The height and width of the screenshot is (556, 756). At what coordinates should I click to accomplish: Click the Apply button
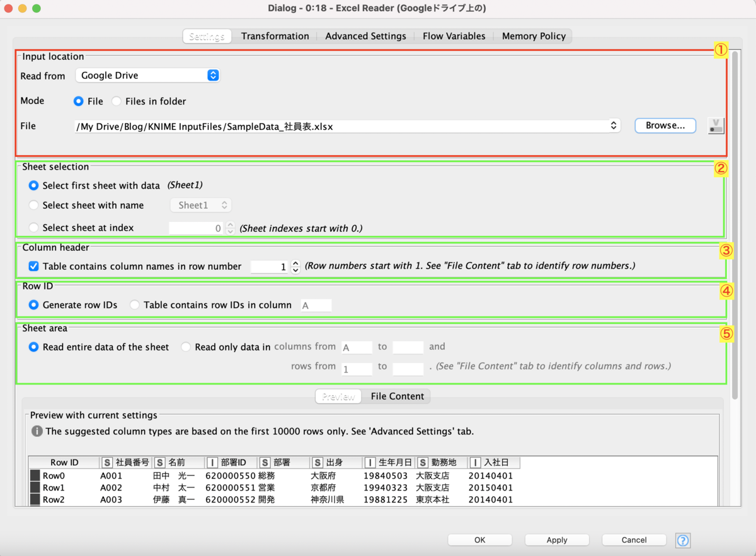(x=557, y=540)
